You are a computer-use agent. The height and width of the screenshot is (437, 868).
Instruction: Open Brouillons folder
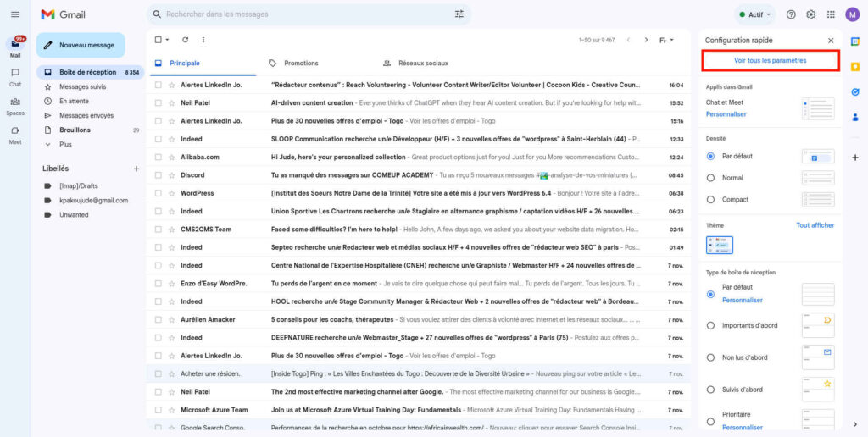tap(75, 130)
